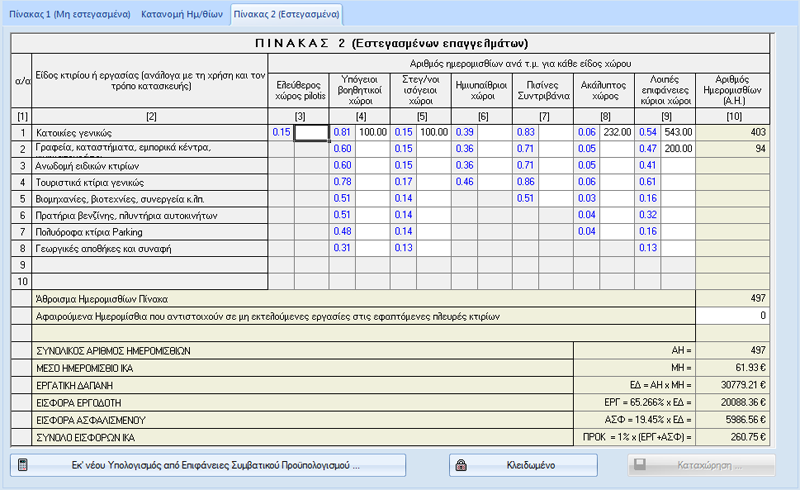Click the 0.03 coefficient in row 5
800x490 pixels.
coord(587,198)
